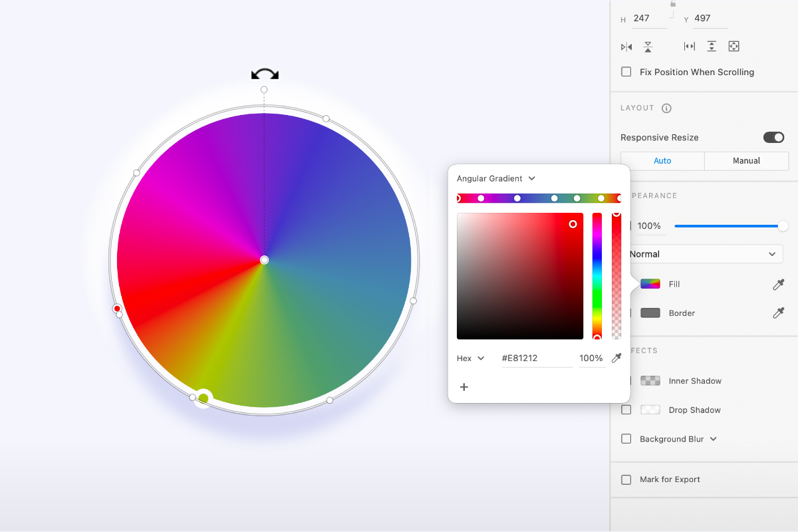Open the Hex format selector
Screen dimensions: 798x532
pos(470,358)
